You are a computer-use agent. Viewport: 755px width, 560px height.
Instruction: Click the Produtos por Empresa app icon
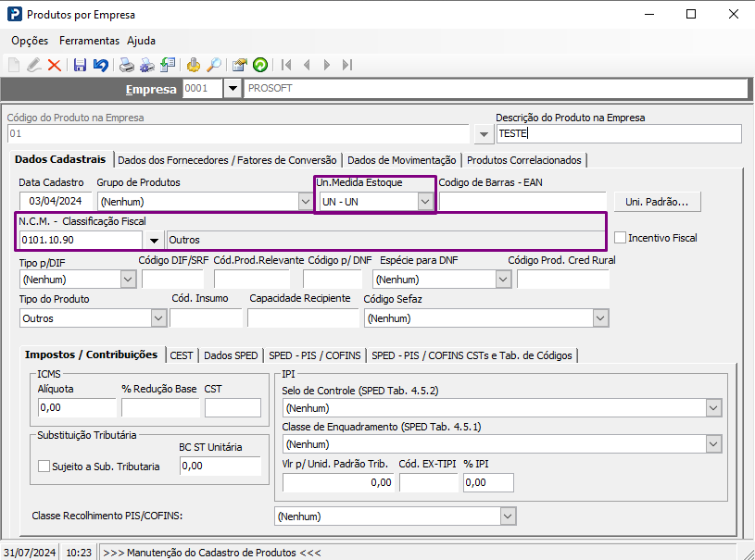click(x=15, y=14)
